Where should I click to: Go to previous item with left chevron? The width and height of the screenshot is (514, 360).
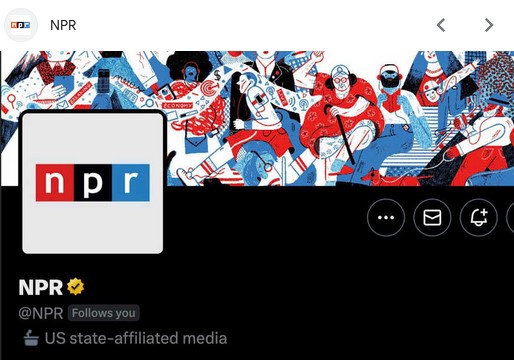click(x=441, y=25)
